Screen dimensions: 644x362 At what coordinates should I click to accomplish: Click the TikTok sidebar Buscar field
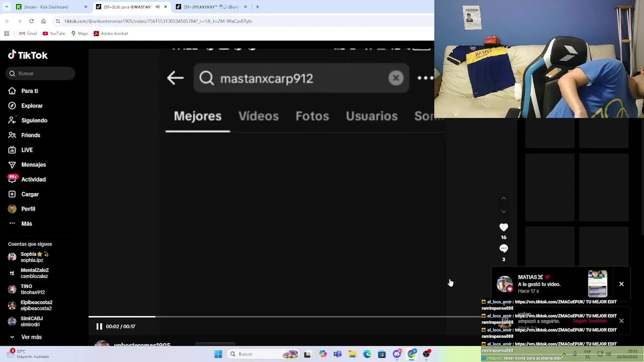point(41,73)
